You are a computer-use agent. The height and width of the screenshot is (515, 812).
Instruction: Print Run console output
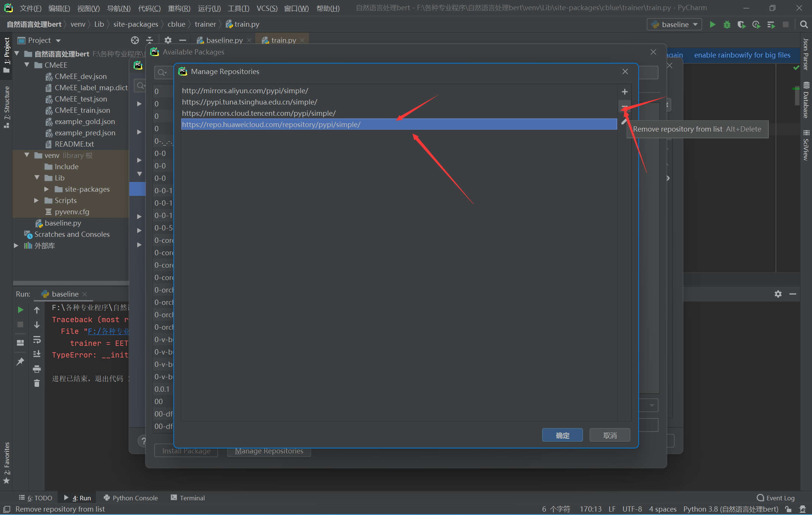[x=37, y=369]
